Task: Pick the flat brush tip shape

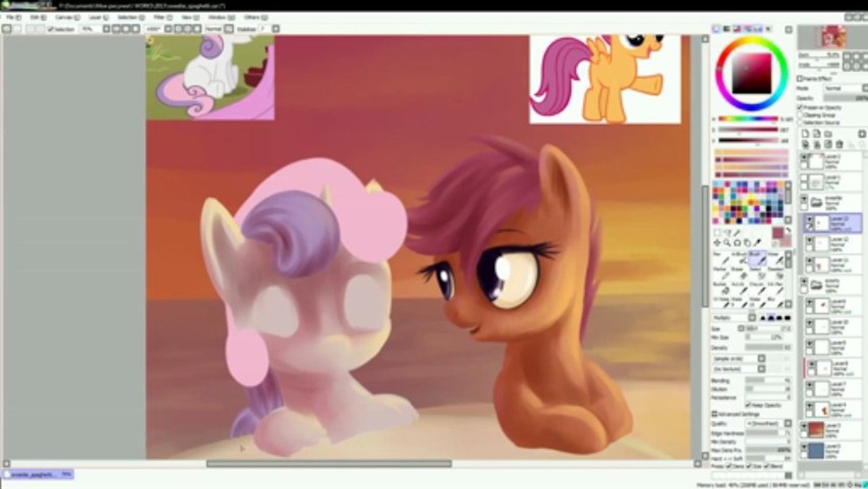Action: (x=787, y=317)
